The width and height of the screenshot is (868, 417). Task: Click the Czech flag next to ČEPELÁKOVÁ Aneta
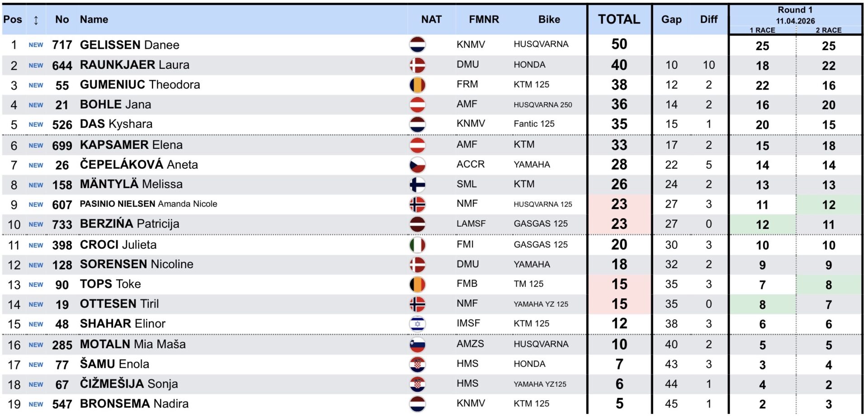click(x=417, y=165)
